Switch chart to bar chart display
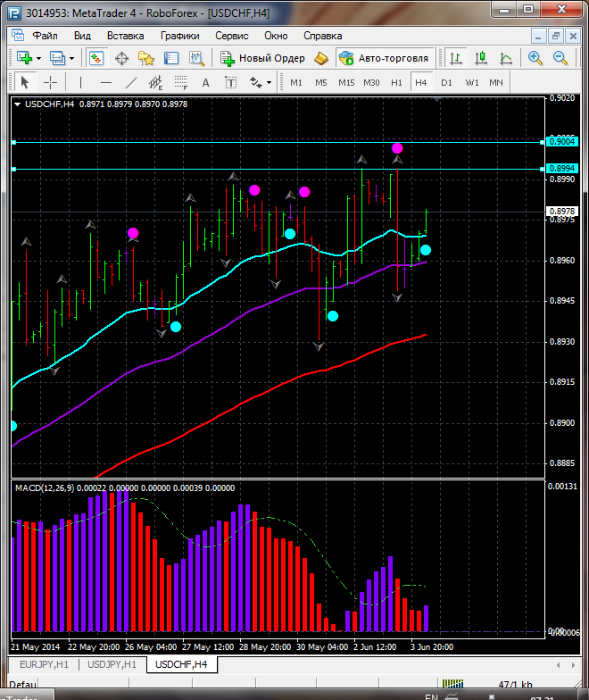Image resolution: width=589 pixels, height=700 pixels. [456, 58]
